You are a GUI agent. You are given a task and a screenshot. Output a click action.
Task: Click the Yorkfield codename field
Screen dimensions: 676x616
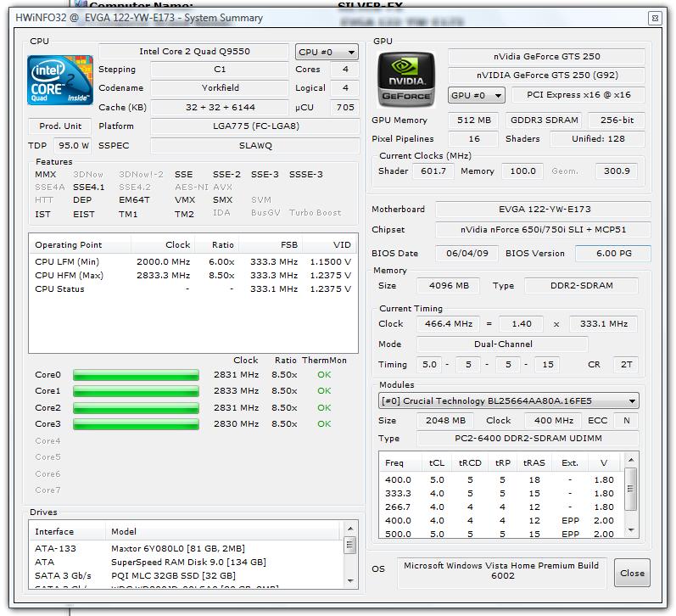tap(220, 88)
